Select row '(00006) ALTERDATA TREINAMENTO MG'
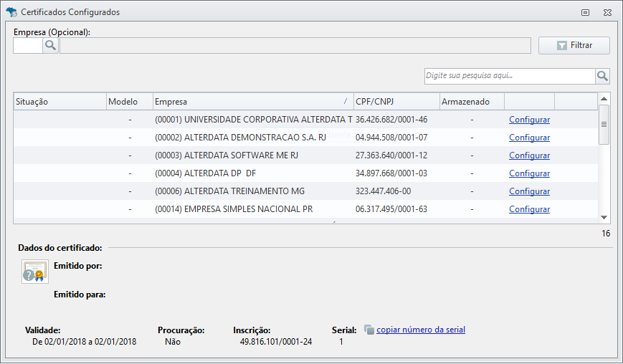623x364 pixels. coord(305,191)
